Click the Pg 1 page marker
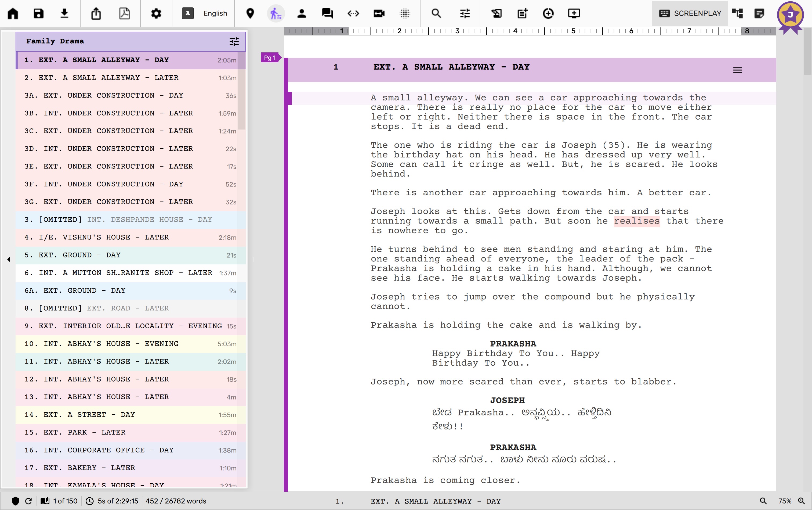The width and height of the screenshot is (812, 510). coord(270,58)
